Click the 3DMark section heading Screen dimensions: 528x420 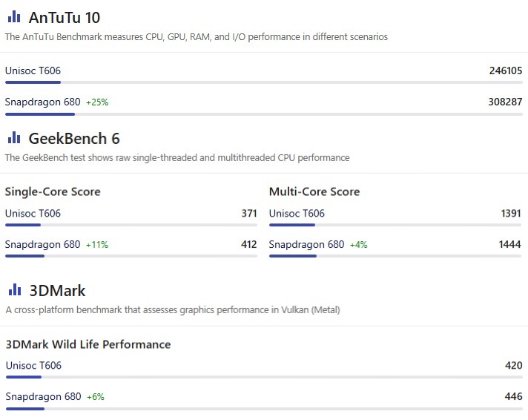click(x=56, y=290)
